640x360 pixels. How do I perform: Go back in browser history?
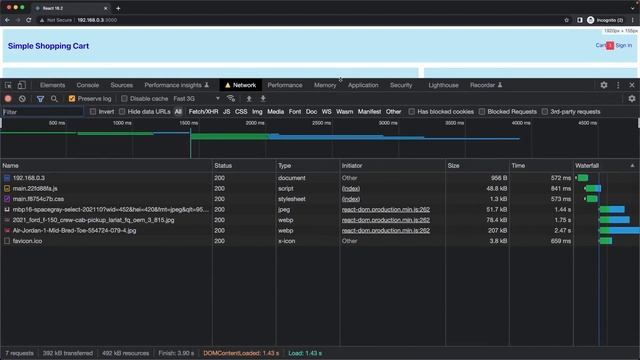pyautogui.click(x=7, y=20)
